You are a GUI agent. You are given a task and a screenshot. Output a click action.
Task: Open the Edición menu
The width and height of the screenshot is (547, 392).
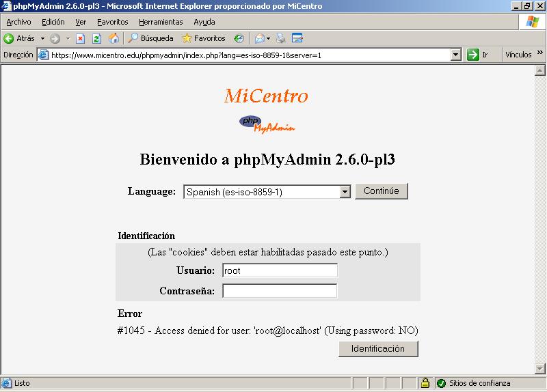(53, 22)
